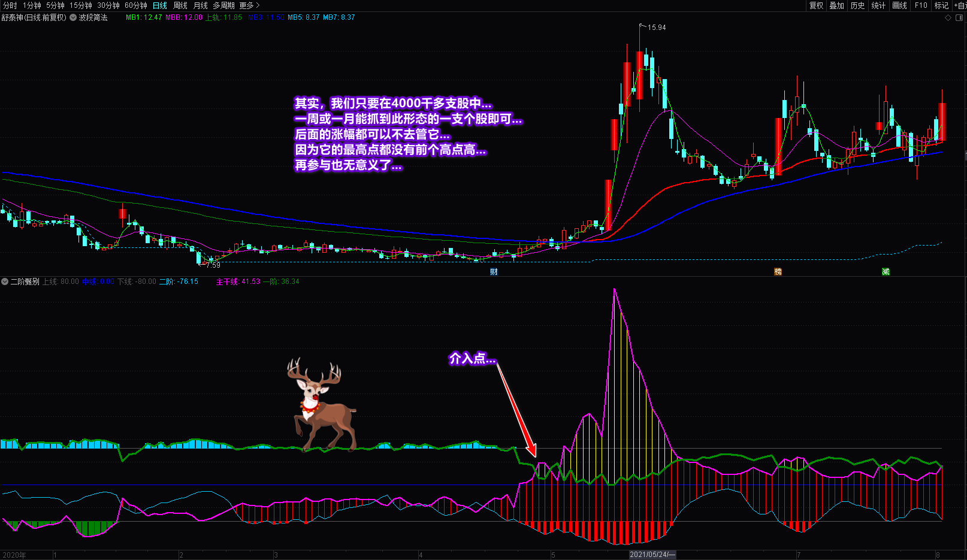Select the 1分钟 period tab
This screenshot has width=967, height=560.
click(32, 5)
